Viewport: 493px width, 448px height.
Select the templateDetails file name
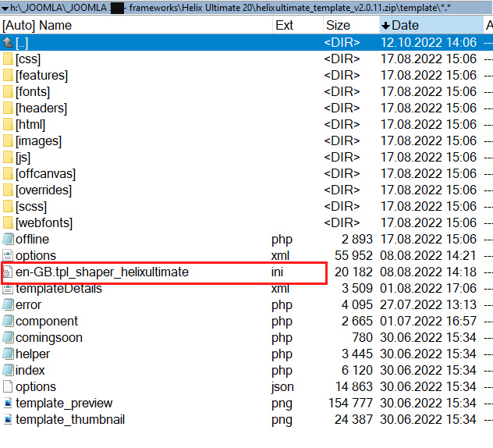tap(59, 289)
